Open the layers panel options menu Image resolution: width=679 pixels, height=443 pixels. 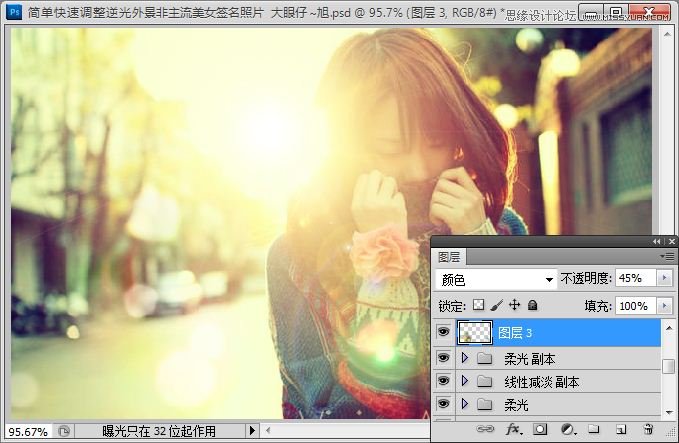(667, 257)
